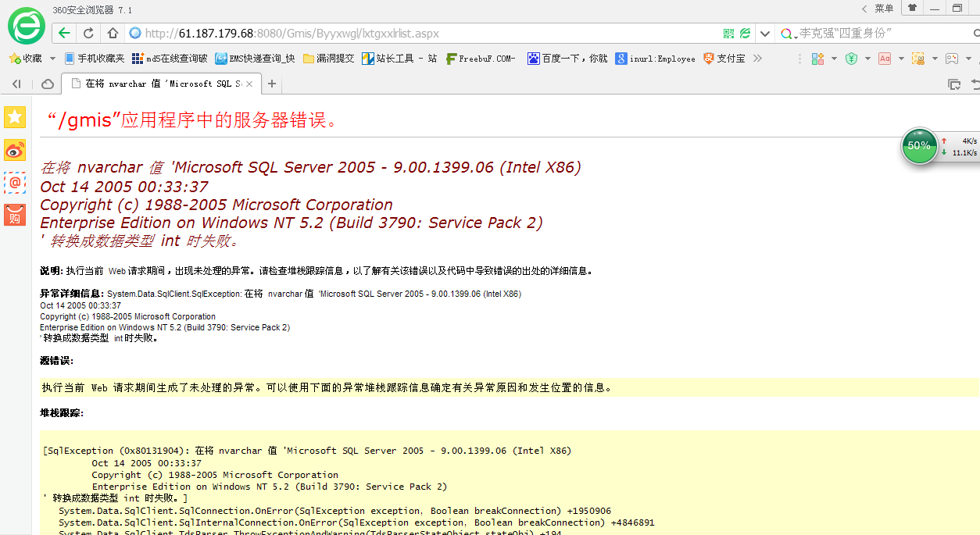
Task: Open the FreebuF.COM bookmark
Action: (481, 59)
